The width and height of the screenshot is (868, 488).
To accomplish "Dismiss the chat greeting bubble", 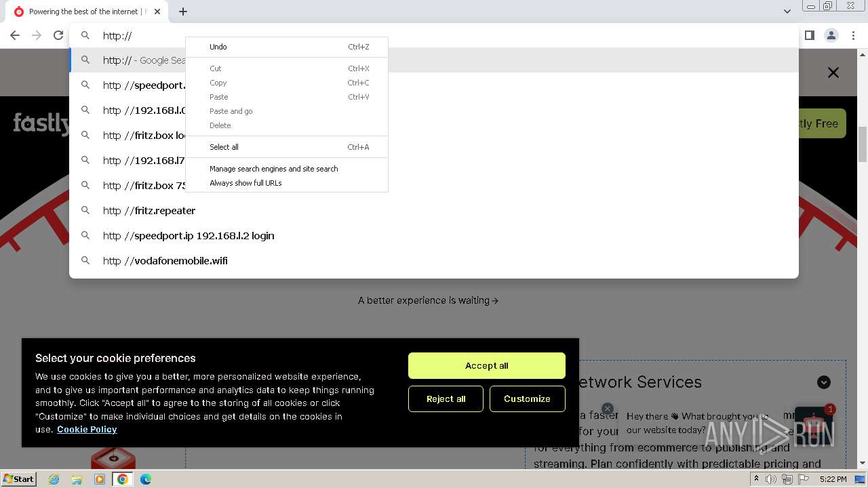I will [x=608, y=409].
